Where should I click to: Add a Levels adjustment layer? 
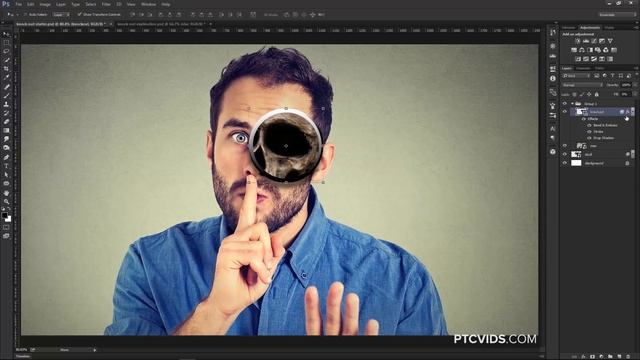pos(586,41)
